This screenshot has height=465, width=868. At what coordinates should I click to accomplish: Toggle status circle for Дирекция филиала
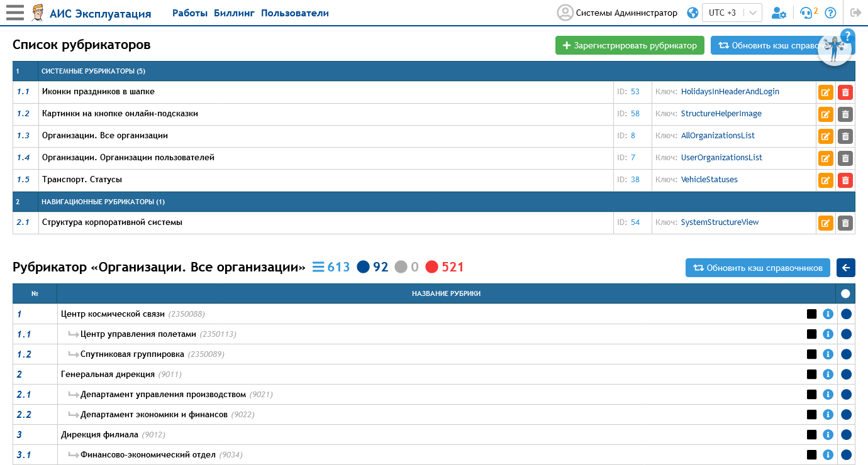pos(846,435)
